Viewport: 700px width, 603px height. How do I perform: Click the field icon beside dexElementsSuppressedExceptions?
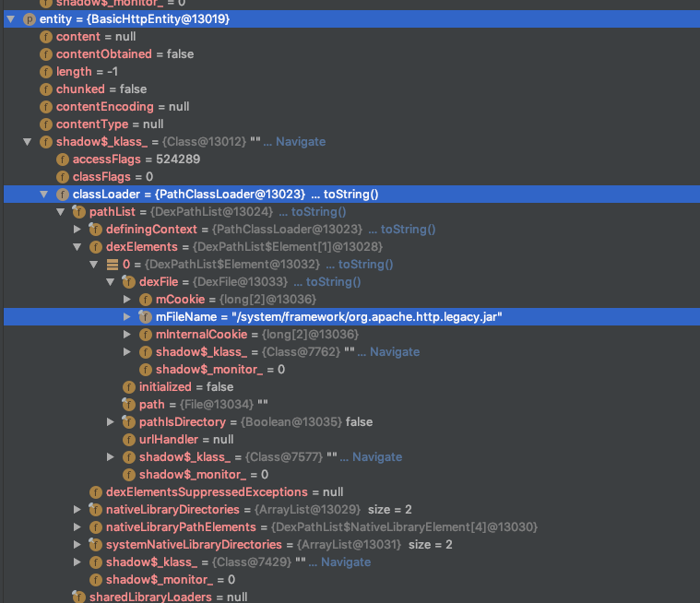(96, 492)
